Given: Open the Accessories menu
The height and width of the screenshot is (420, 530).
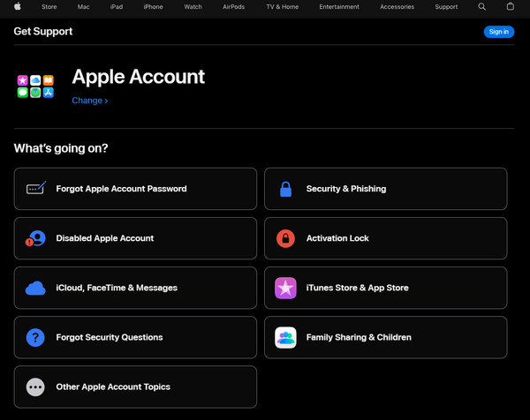Looking at the screenshot, I should pyautogui.click(x=397, y=7).
